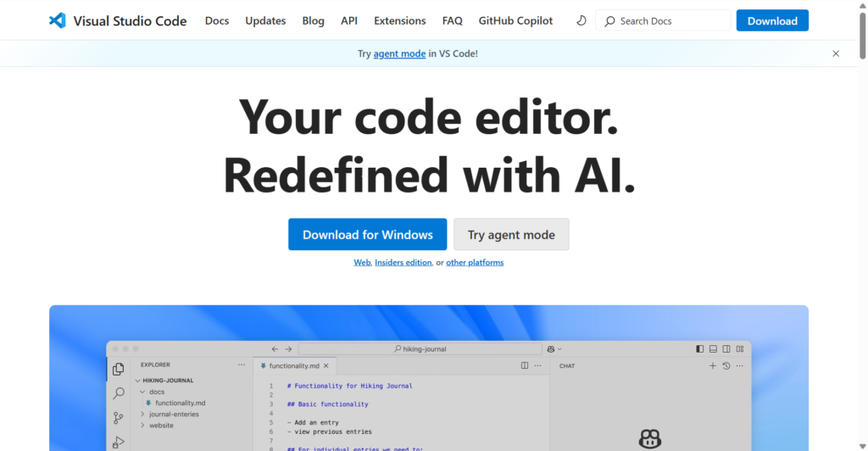This screenshot has height=451, width=868.
Task: Open the Blog menu item
Action: tap(314, 20)
